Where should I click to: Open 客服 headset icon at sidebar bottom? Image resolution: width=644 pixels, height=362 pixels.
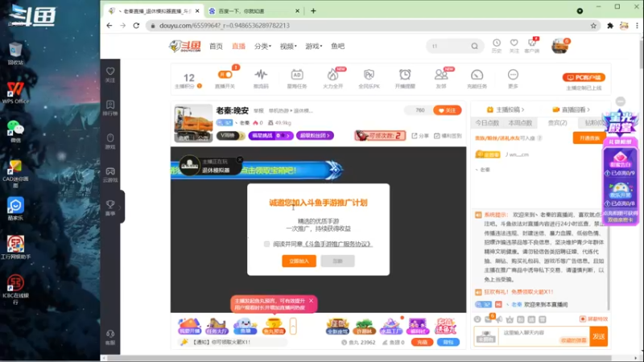110,337
